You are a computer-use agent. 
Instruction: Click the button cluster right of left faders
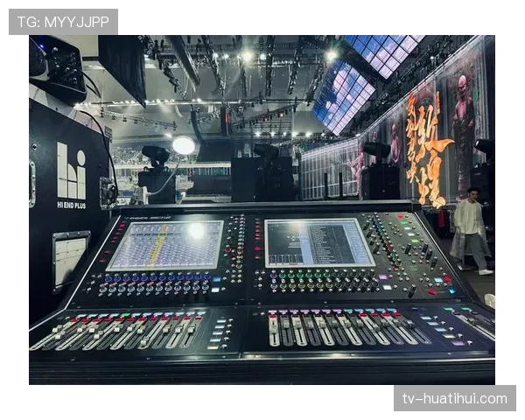(221, 330)
